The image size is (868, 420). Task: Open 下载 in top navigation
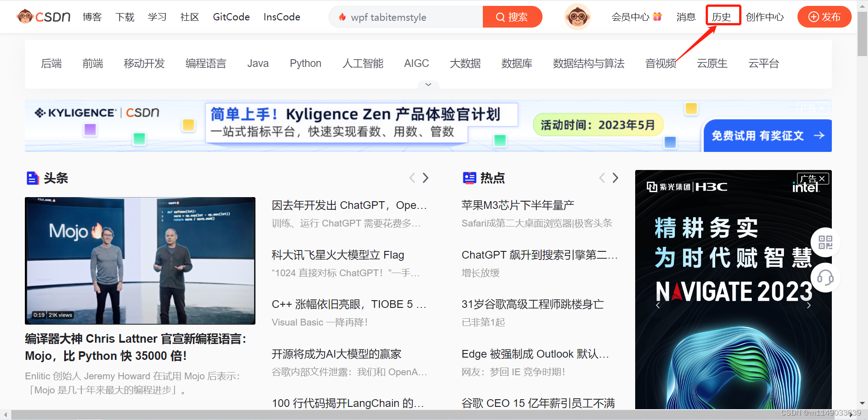point(125,17)
